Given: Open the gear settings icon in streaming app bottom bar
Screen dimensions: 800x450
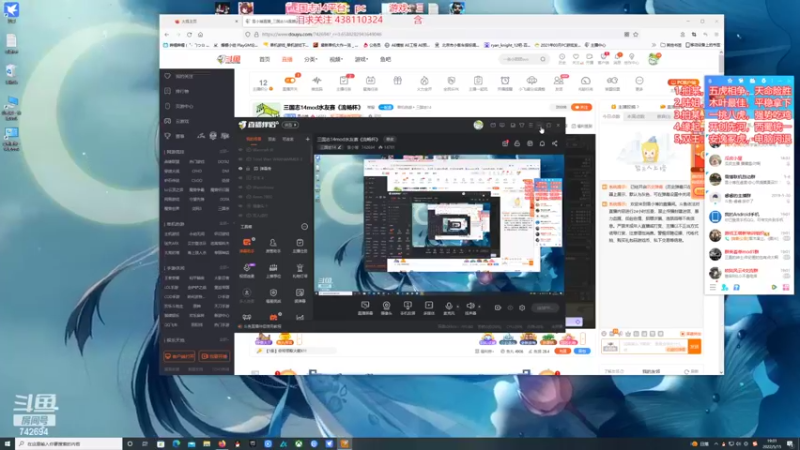Looking at the screenshot, I should (522, 308).
